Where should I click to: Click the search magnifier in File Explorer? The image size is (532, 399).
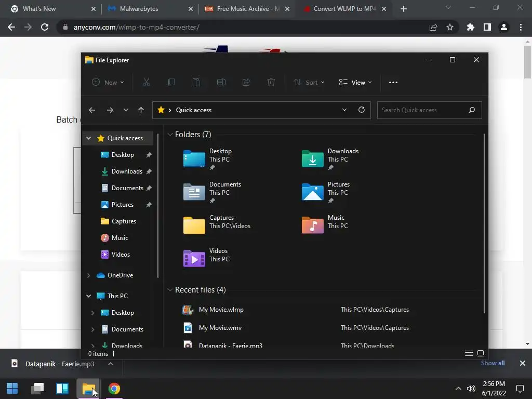(472, 110)
